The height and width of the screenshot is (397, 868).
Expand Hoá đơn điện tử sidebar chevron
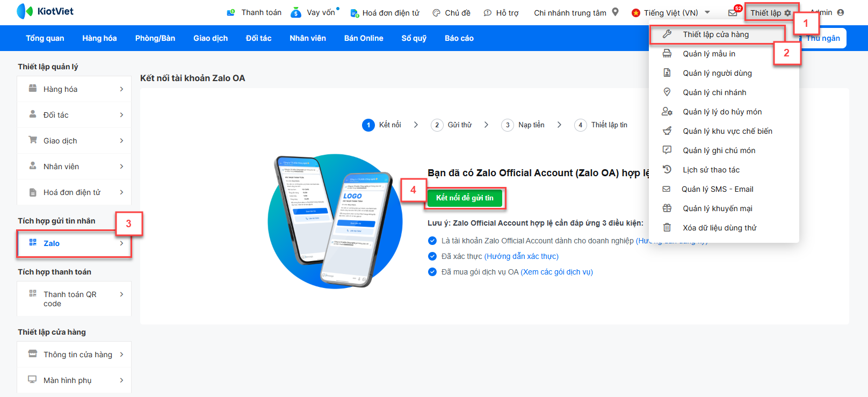point(122,192)
